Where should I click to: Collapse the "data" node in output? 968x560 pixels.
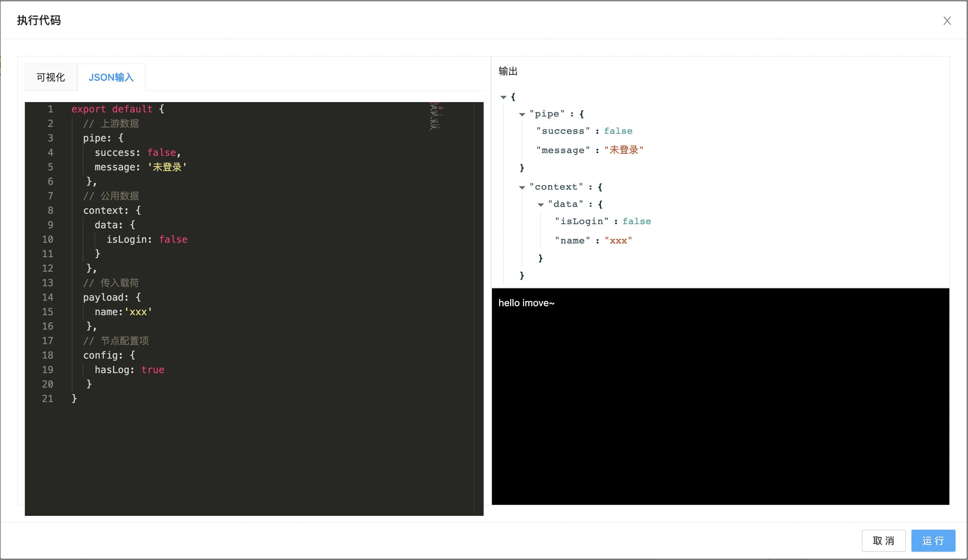(x=541, y=205)
